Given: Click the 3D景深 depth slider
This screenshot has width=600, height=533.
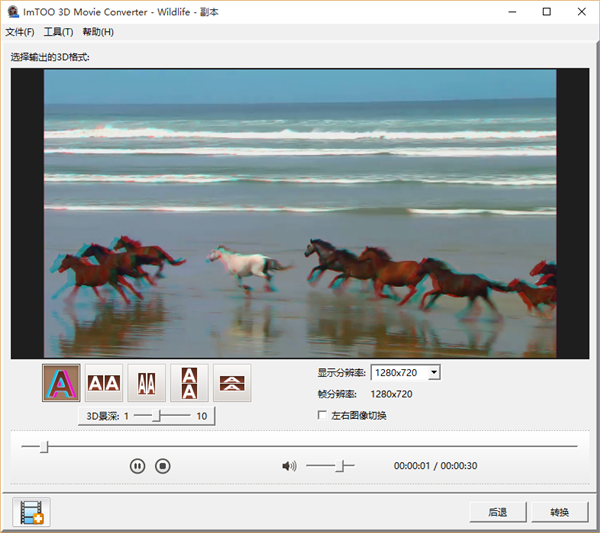Looking at the screenshot, I should [161, 416].
